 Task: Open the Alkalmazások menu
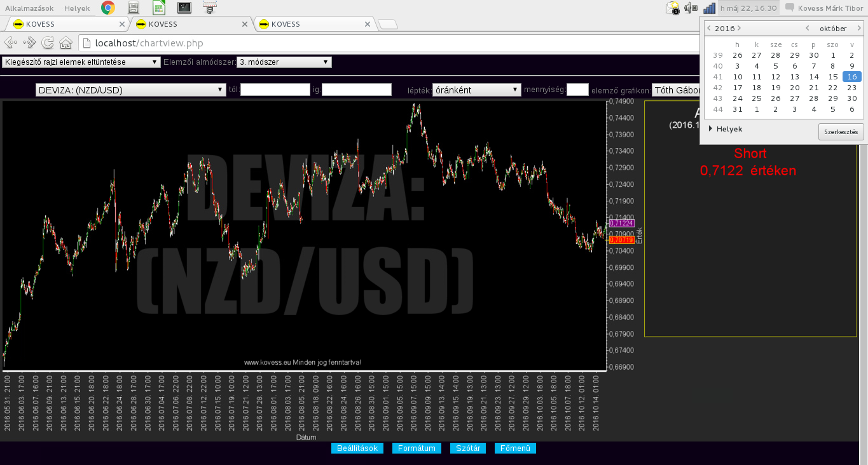click(29, 8)
